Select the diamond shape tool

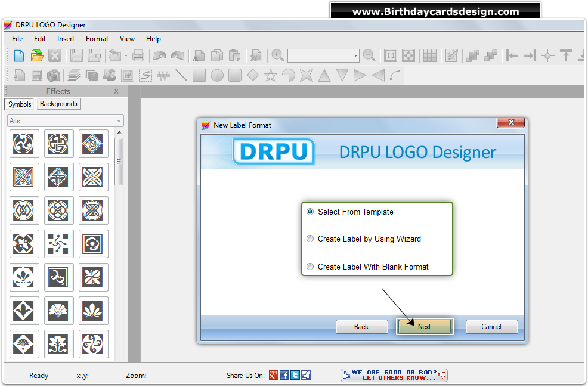(x=253, y=75)
